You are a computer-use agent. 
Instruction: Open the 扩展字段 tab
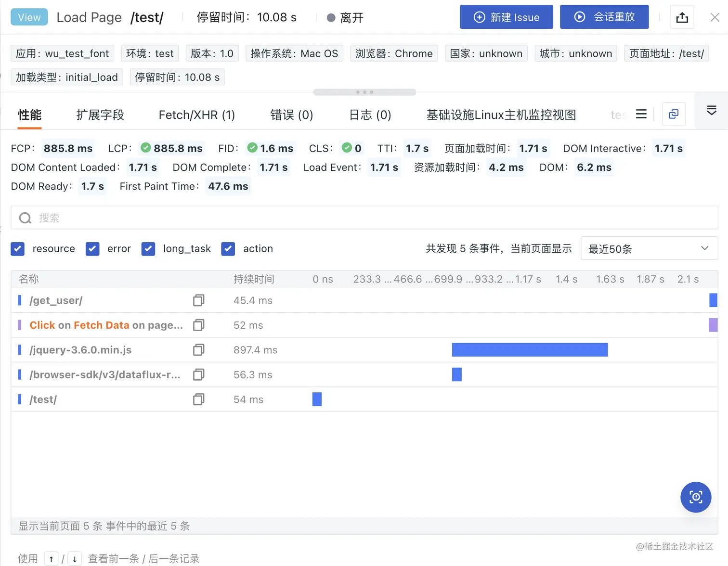coord(100,115)
